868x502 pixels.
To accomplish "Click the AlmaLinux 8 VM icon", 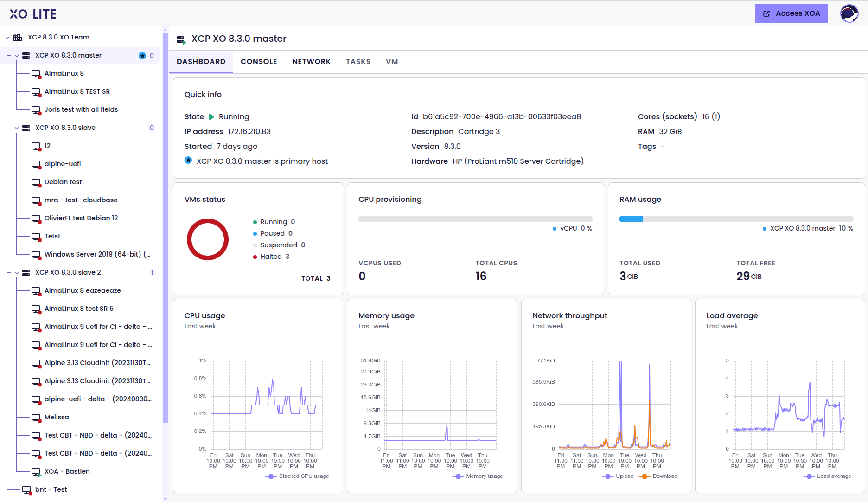I will 36,73.
